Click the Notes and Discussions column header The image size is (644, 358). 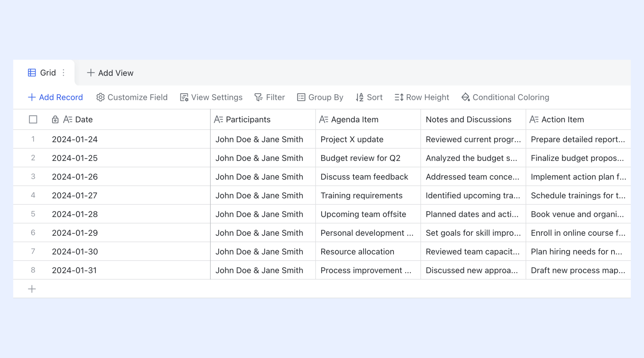(x=473, y=120)
